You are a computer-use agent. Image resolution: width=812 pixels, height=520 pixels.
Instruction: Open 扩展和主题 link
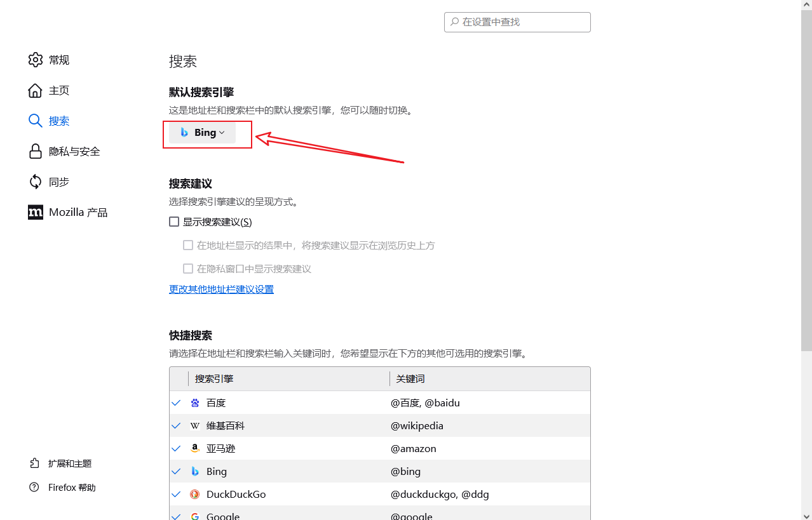click(x=70, y=463)
